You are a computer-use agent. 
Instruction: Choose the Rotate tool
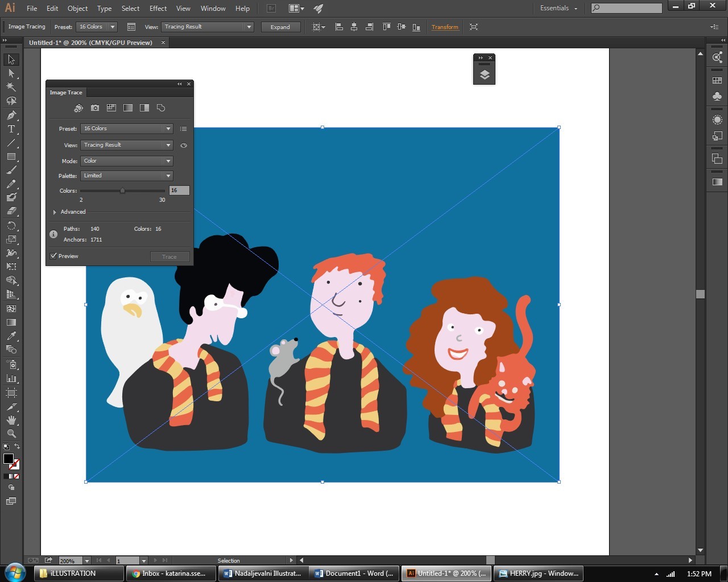(11, 225)
